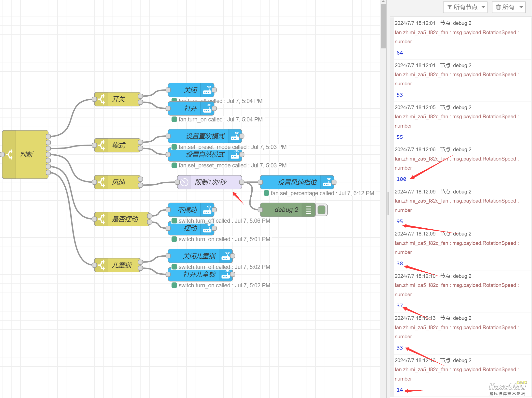
Task: Click the 设置自然模式 node service icon
Action: click(x=235, y=155)
